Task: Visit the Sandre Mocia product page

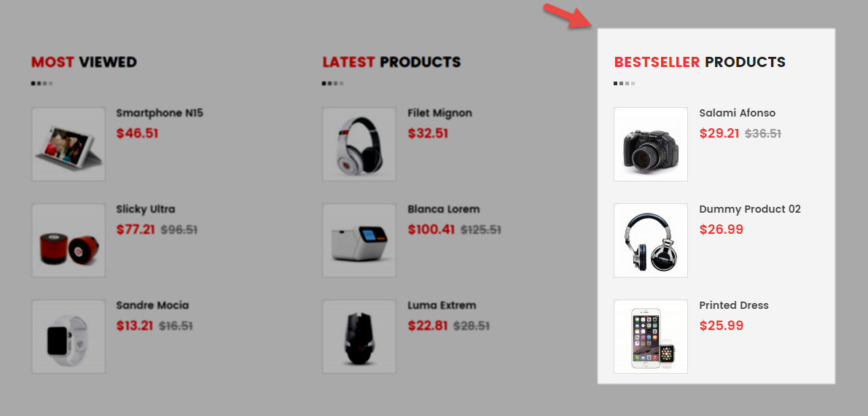Action: tap(152, 305)
